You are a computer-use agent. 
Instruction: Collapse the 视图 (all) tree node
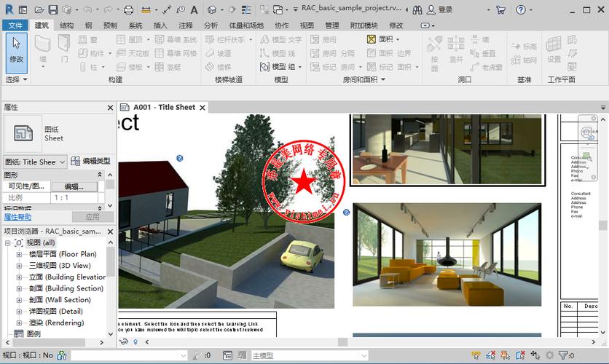click(x=8, y=242)
